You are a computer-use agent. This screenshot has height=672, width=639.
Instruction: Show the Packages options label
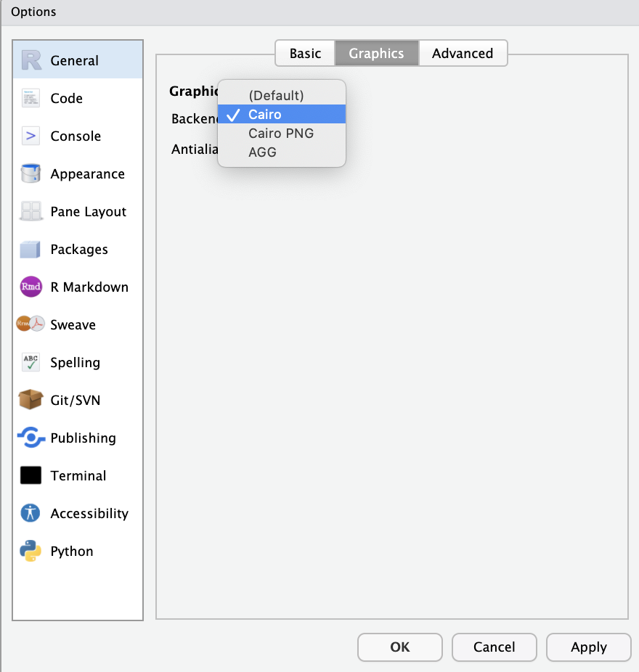(x=79, y=250)
